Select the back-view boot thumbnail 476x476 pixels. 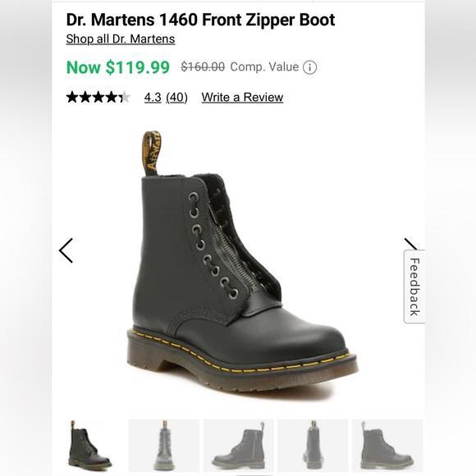(x=313, y=446)
